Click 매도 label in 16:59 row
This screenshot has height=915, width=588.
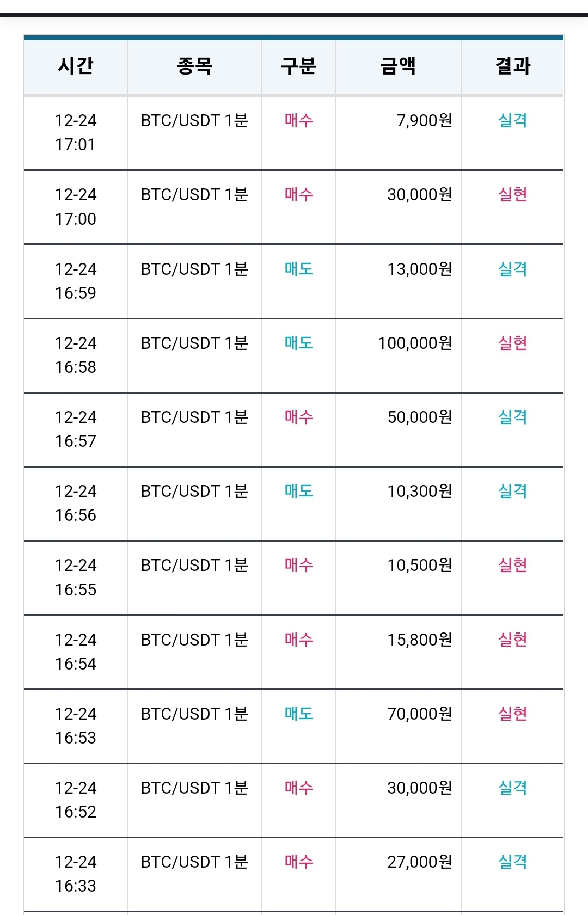(298, 269)
